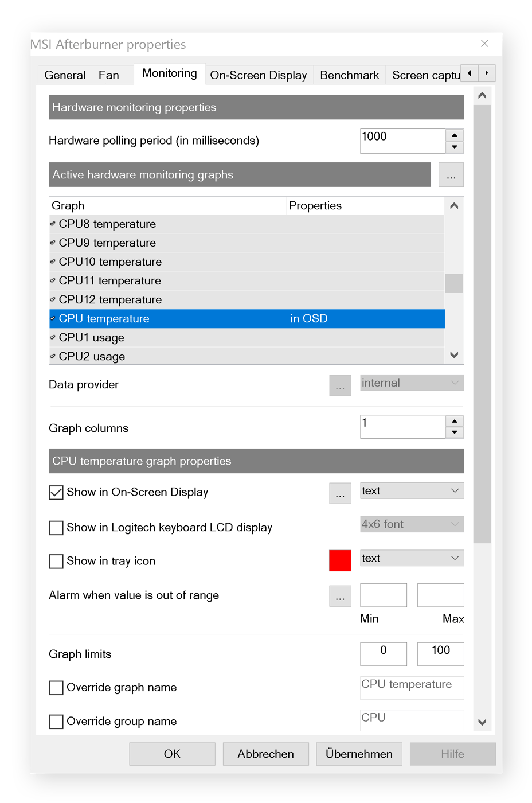Viewport: 532px width, 803px height.
Task: Apply changes with Übernehmen button
Action: click(x=359, y=754)
